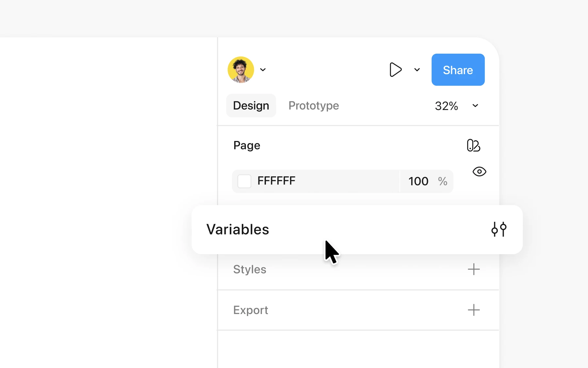Open the page color styles icon
This screenshot has width=588, height=368.
473,145
